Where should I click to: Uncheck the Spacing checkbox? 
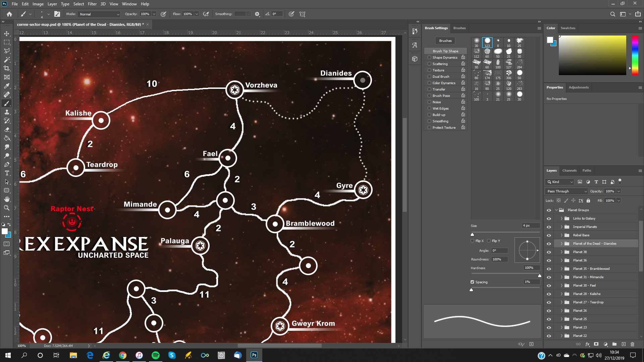point(472,282)
